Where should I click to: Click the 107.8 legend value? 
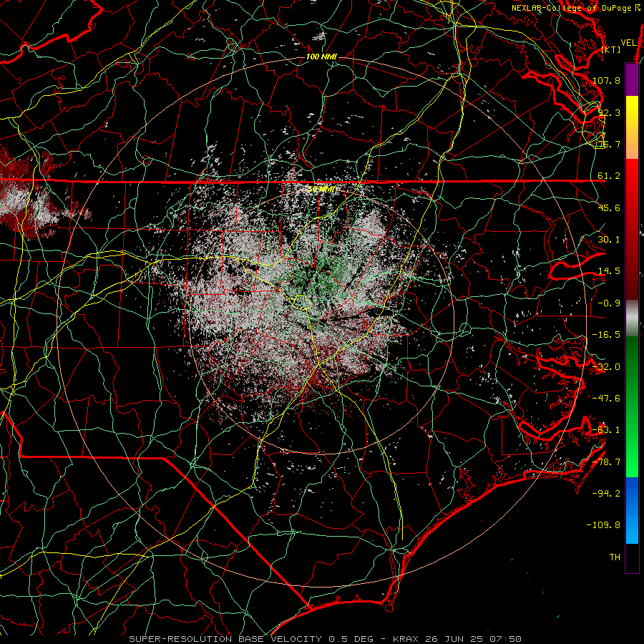[x=607, y=80]
